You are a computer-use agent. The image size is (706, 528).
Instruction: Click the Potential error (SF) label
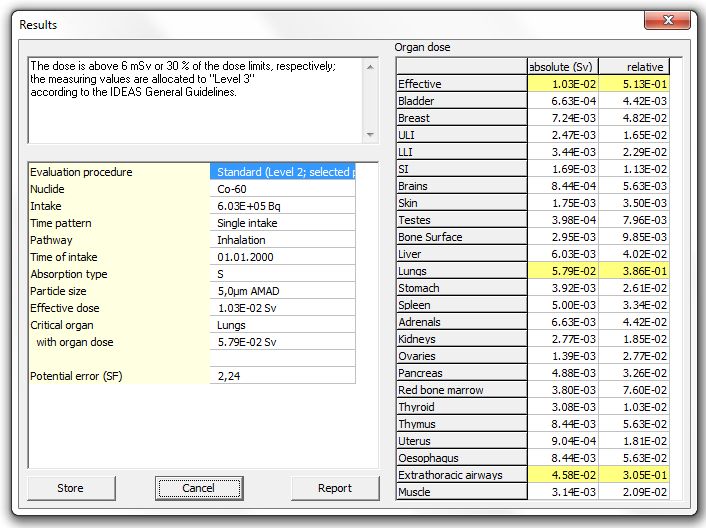click(x=76, y=376)
